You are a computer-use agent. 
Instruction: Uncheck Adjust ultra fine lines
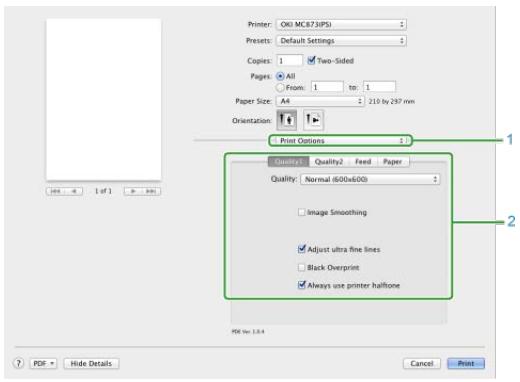pyautogui.click(x=301, y=249)
